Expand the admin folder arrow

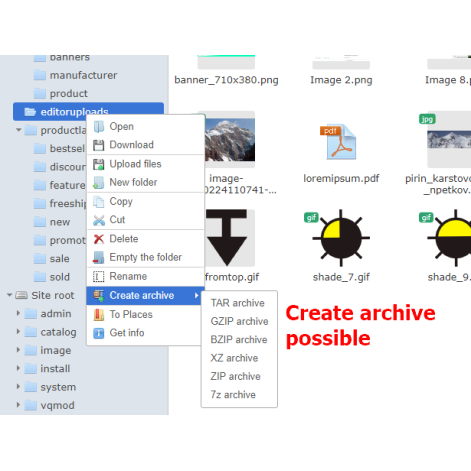click(18, 313)
